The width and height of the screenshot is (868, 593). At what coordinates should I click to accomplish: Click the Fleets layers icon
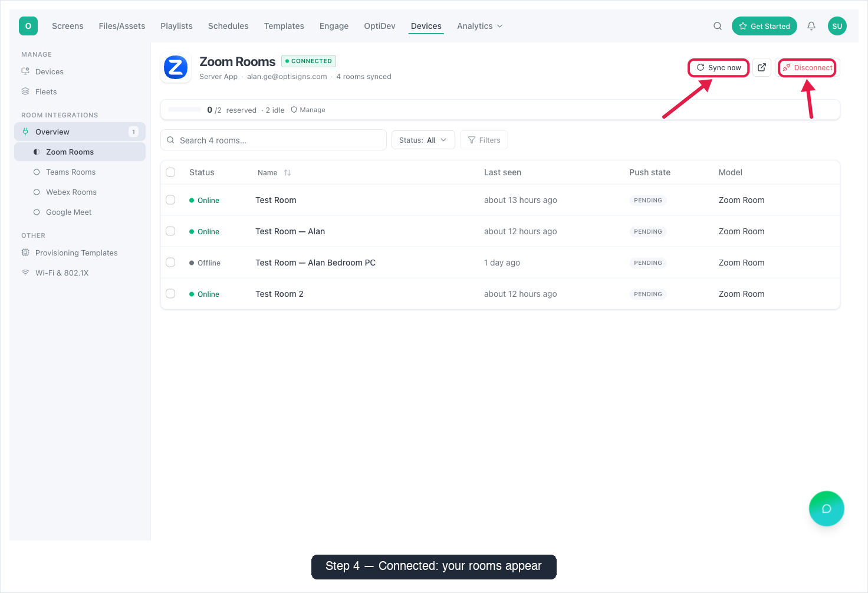[25, 91]
